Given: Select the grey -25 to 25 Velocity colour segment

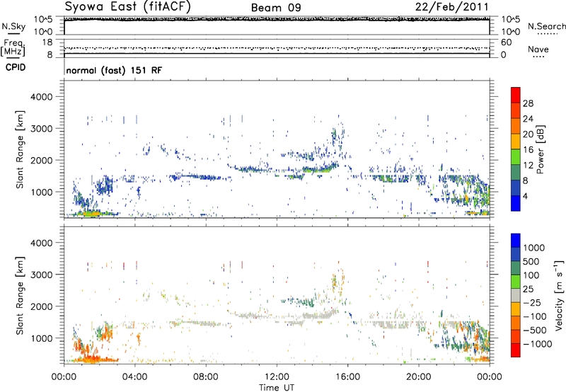Looking at the screenshot, I should [x=516, y=295].
